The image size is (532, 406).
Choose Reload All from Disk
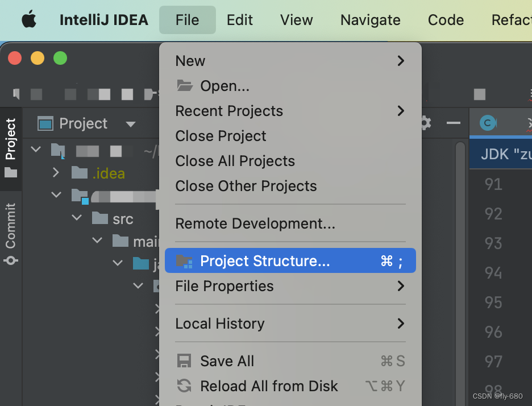(290, 386)
